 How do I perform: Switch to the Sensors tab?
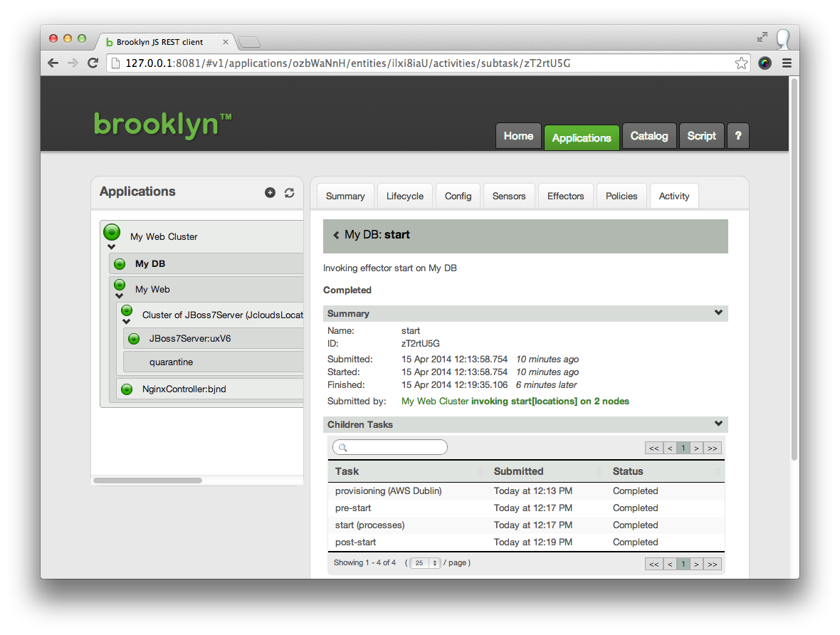508,196
